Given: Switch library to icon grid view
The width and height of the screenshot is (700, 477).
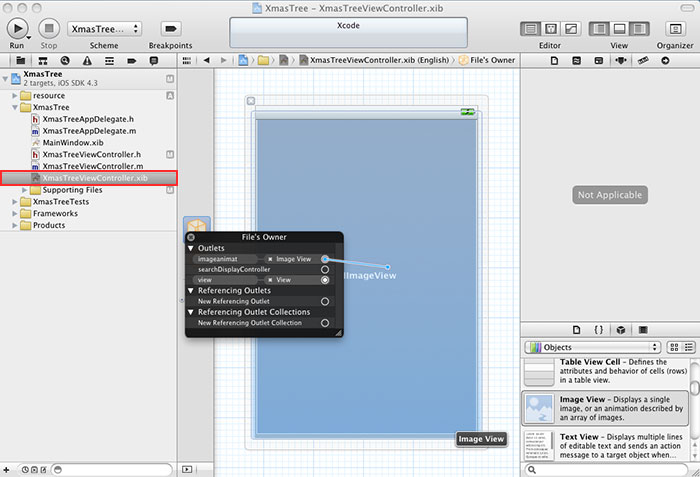Looking at the screenshot, I should pyautogui.click(x=674, y=347).
